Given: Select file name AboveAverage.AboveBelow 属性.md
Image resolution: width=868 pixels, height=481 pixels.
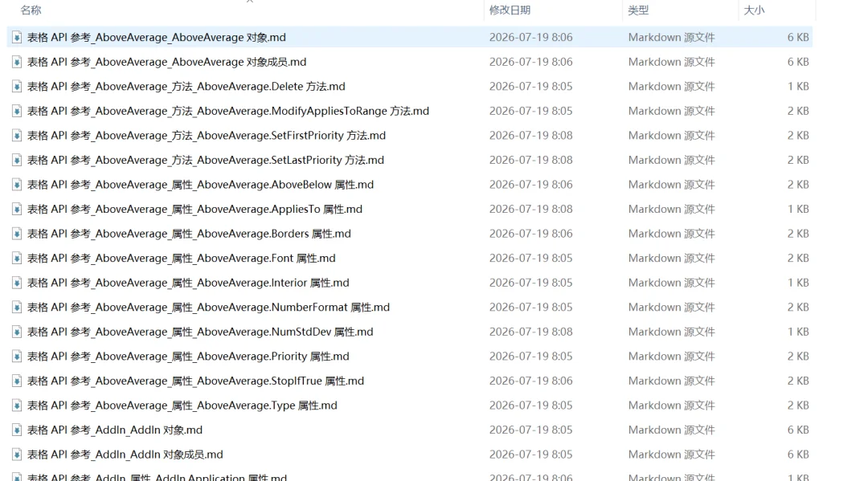Looking at the screenshot, I should (x=200, y=185).
